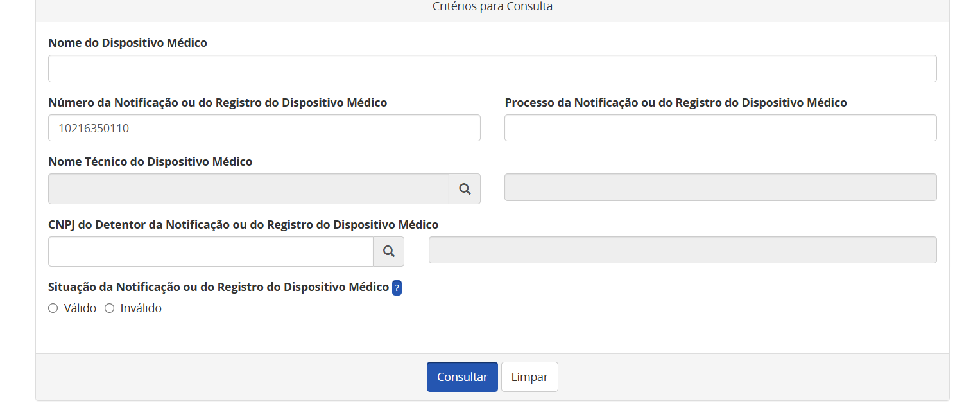
Task: Click the grayed Nome Técnico code field
Action: (248, 189)
